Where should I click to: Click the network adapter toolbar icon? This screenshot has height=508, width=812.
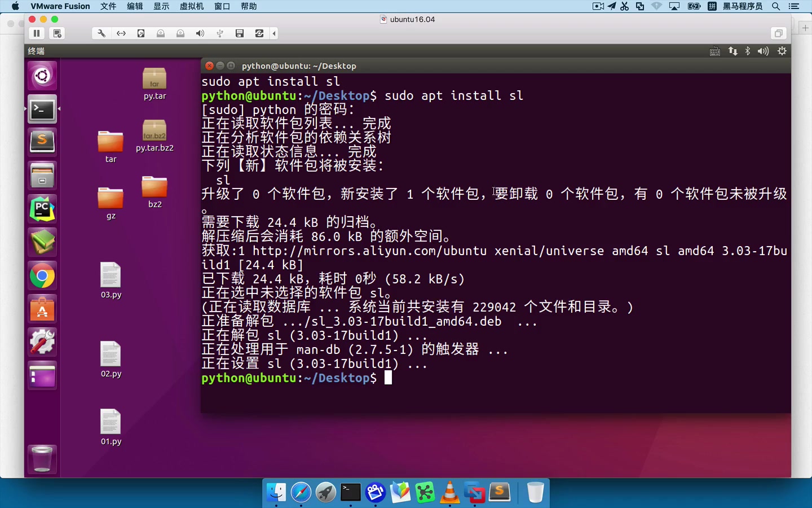(x=121, y=33)
